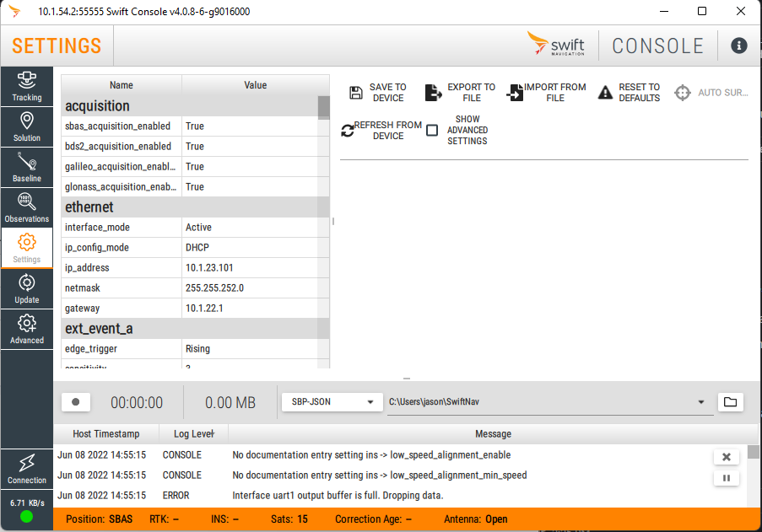The width and height of the screenshot is (762, 532).
Task: Click the Message column header
Action: click(493, 434)
